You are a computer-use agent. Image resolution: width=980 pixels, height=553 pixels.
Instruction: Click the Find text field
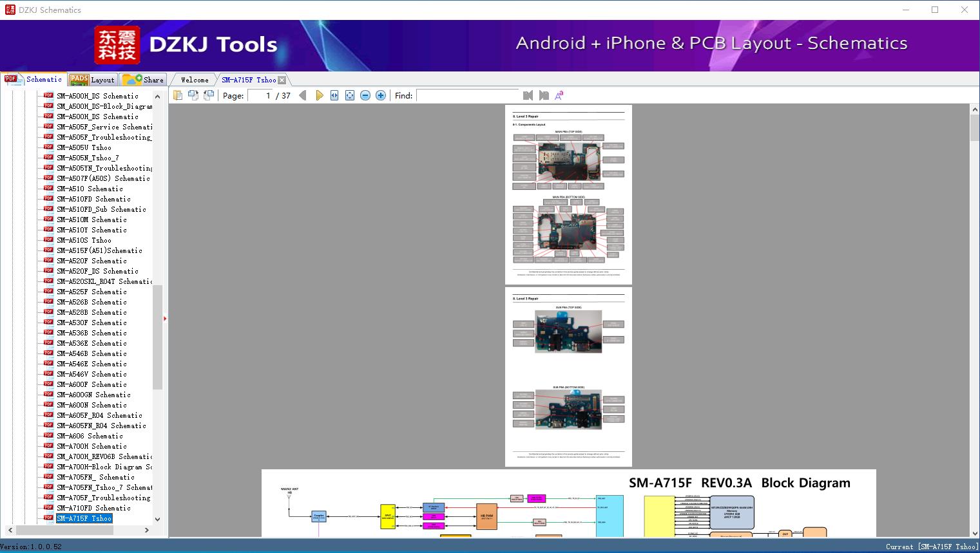468,95
